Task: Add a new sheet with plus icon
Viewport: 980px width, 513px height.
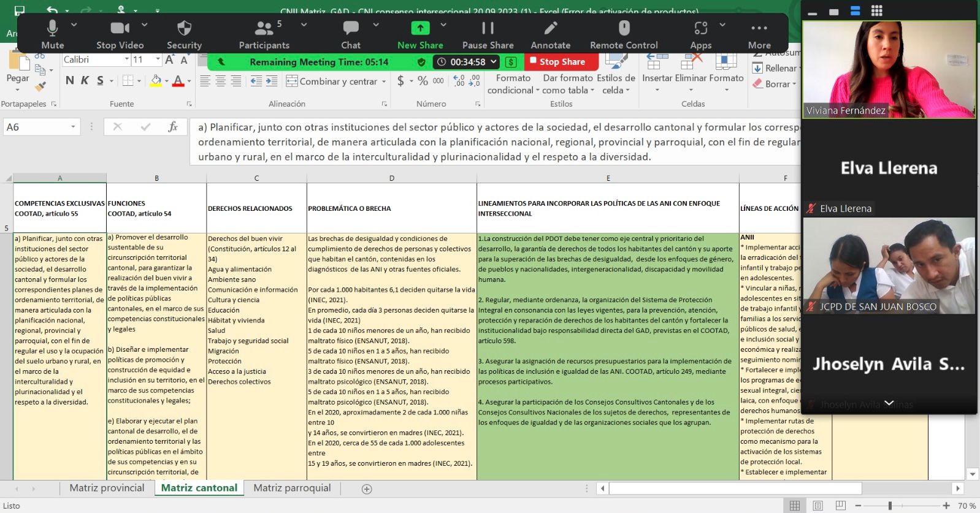Action: 367,489
